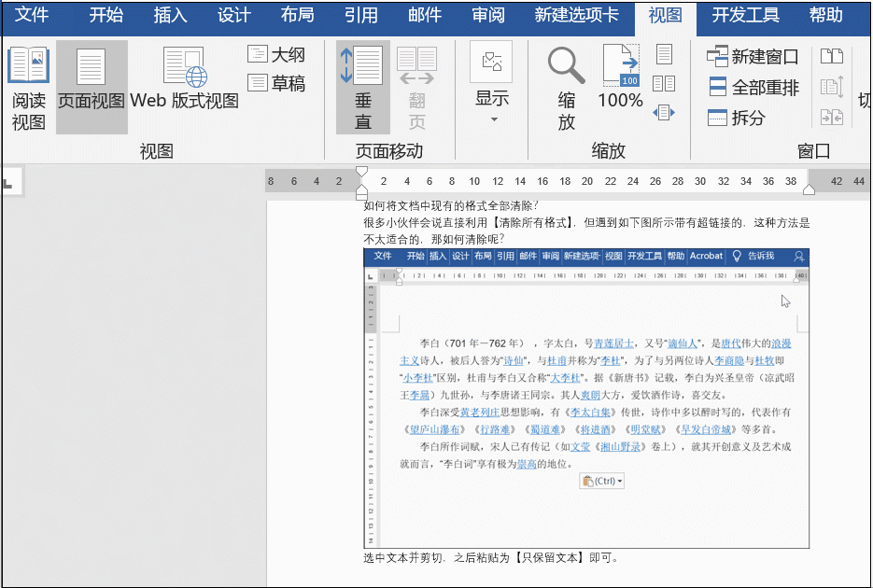Viewport: 873px width, 588px height.
Task: Click the side-by-side view icon in 窗口 group
Action: tap(832, 56)
